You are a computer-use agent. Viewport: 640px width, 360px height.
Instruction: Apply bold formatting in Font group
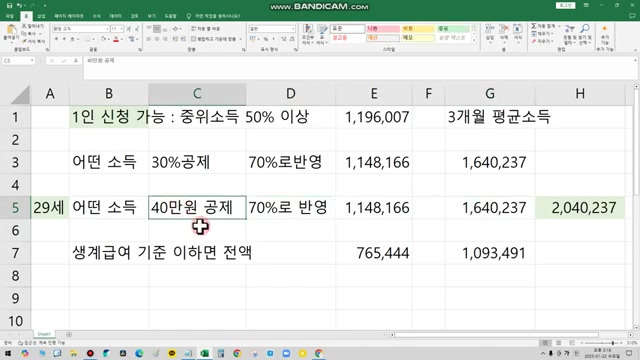coord(57,39)
